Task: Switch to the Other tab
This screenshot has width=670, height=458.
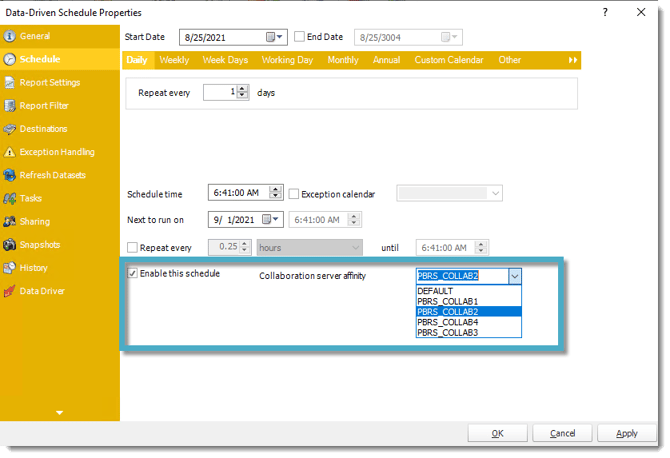Action: coord(509,60)
